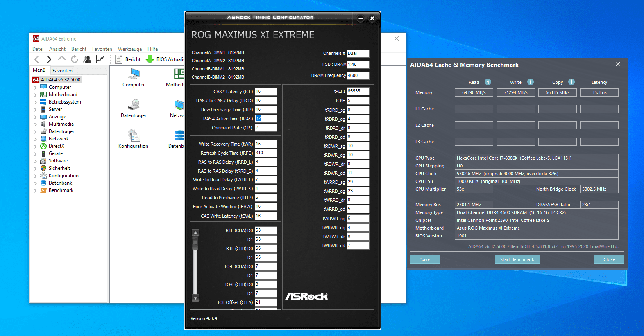
Task: Expand the Konfiguration tree node
Action: pyautogui.click(x=35, y=176)
